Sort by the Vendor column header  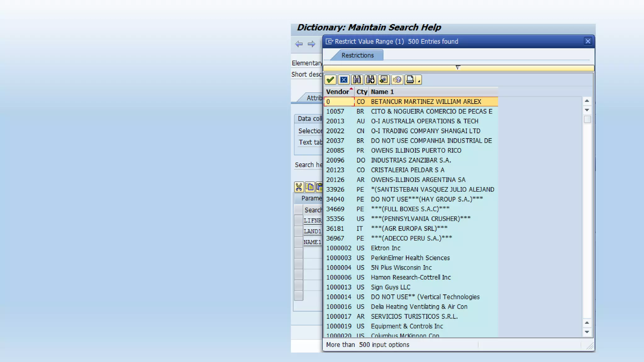(337, 92)
